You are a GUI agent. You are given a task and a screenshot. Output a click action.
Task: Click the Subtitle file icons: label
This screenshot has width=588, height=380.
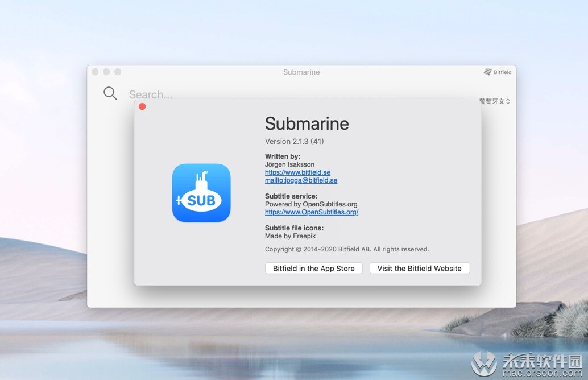294,228
